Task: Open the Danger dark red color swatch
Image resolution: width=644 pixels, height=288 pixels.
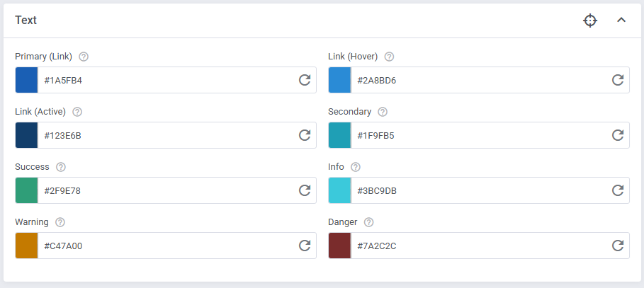Action: (x=339, y=246)
